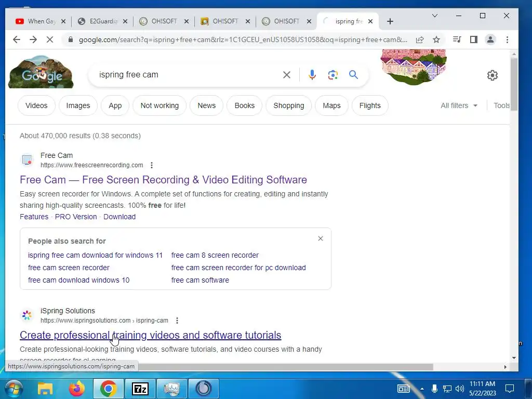Switch to Maps results
This screenshot has width=532, height=399.
pos(331,105)
